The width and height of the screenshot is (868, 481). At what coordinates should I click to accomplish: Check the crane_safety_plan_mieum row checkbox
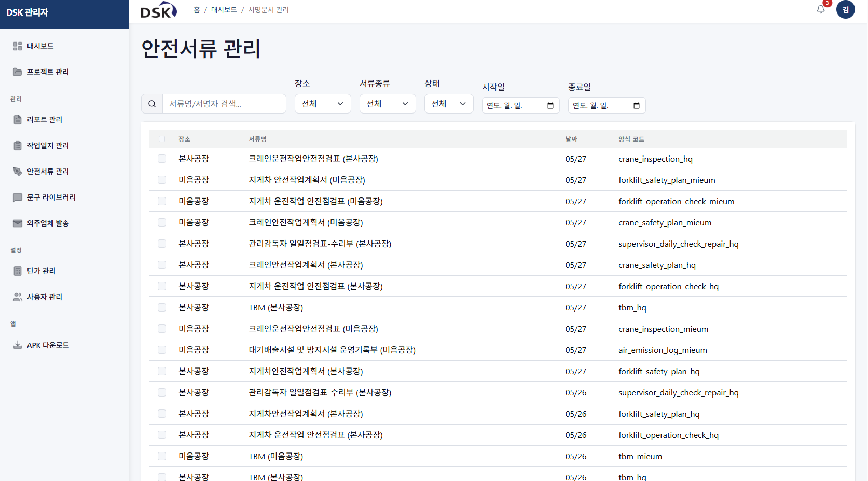pos(162,222)
